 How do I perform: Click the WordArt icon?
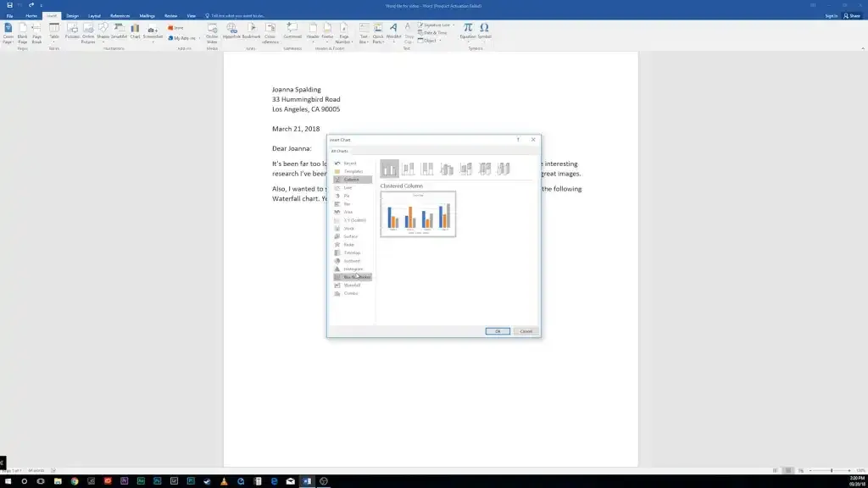(393, 32)
